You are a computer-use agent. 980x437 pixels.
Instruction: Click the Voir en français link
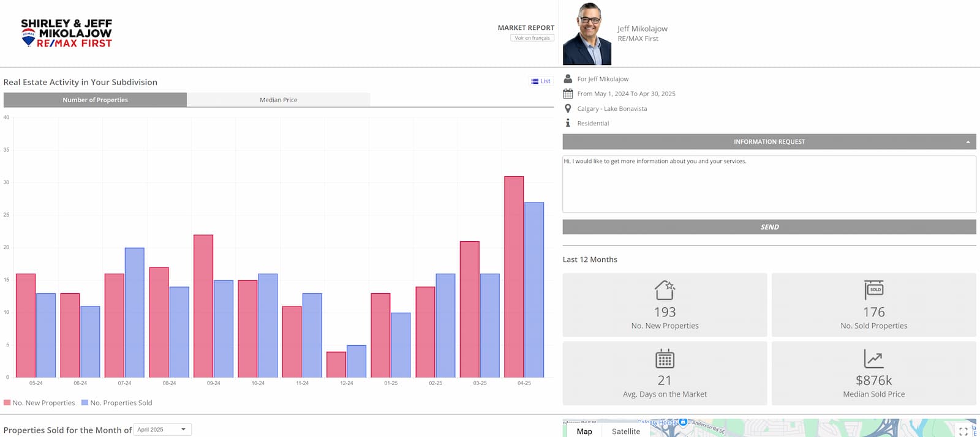[532, 38]
